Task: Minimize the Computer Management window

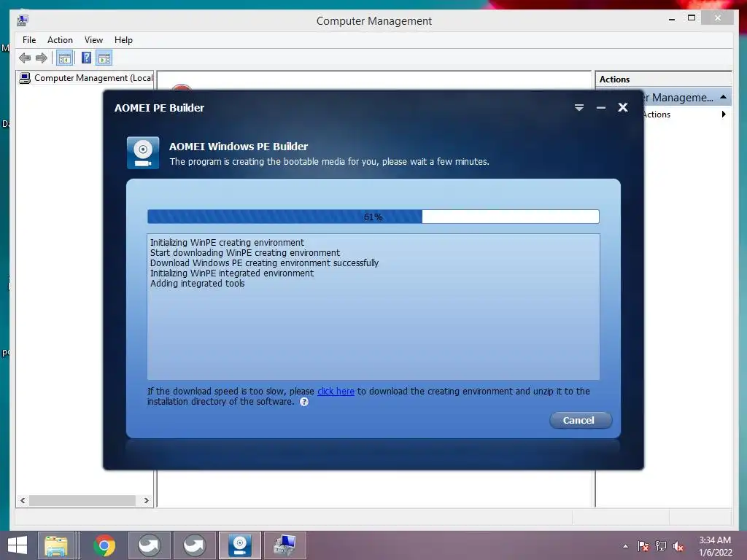Action: 672,19
